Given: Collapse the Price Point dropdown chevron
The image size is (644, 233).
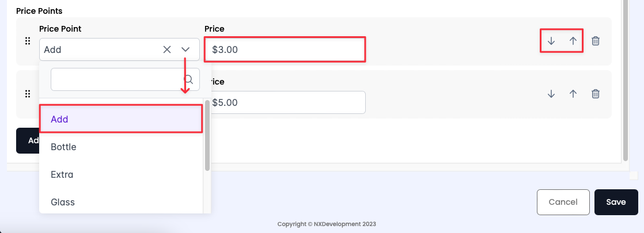Looking at the screenshot, I should [185, 49].
